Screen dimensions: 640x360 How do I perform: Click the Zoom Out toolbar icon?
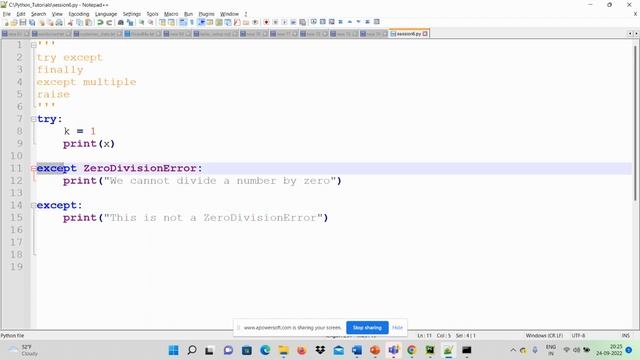[x=151, y=22]
